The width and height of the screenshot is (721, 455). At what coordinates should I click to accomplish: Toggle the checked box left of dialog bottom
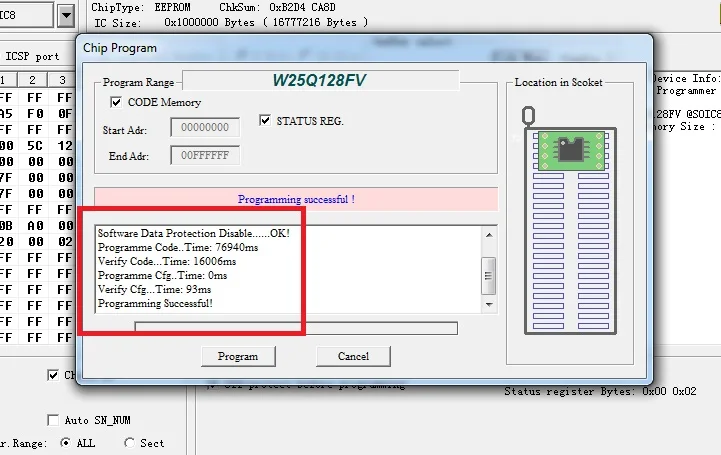tap(53, 375)
